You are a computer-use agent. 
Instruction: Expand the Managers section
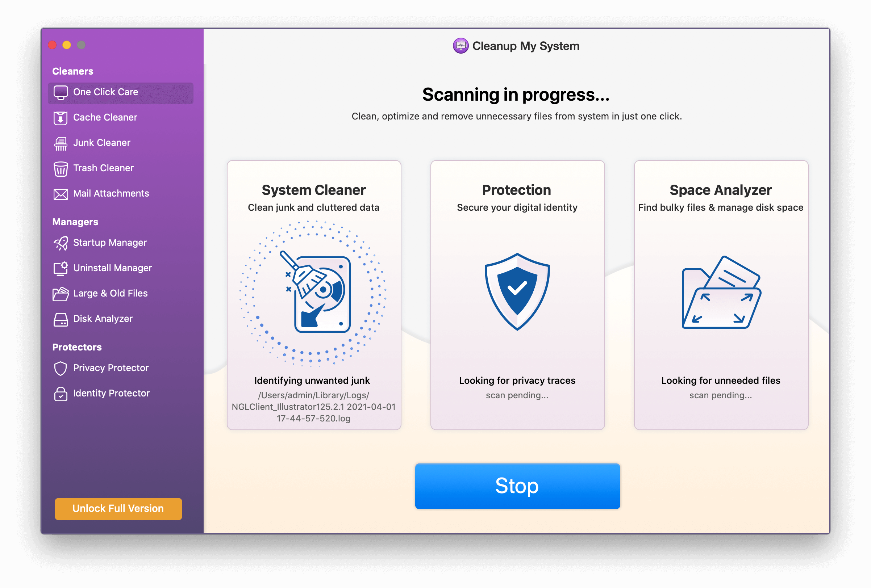pyautogui.click(x=74, y=221)
